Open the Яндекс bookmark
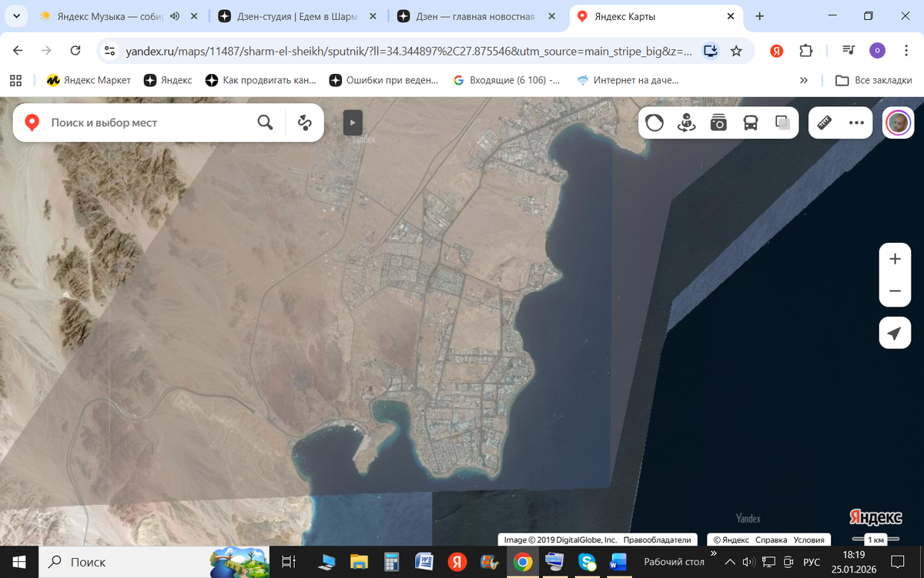Viewport: 924px width, 578px height. point(168,80)
